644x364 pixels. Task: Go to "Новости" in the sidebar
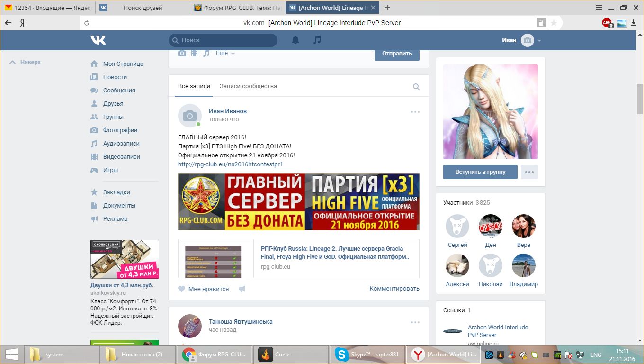pos(115,77)
